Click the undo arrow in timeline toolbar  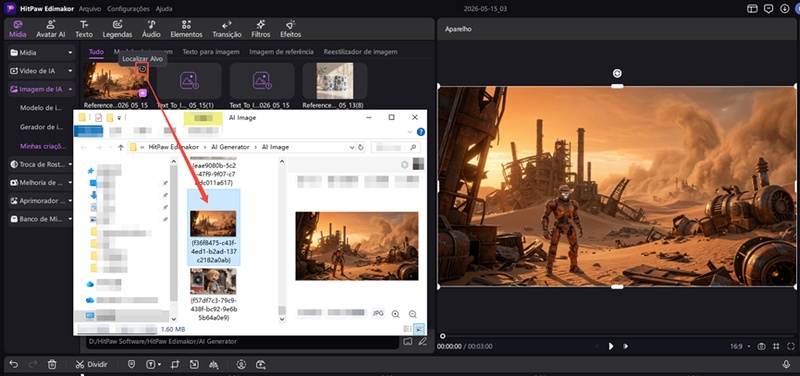[x=14, y=364]
